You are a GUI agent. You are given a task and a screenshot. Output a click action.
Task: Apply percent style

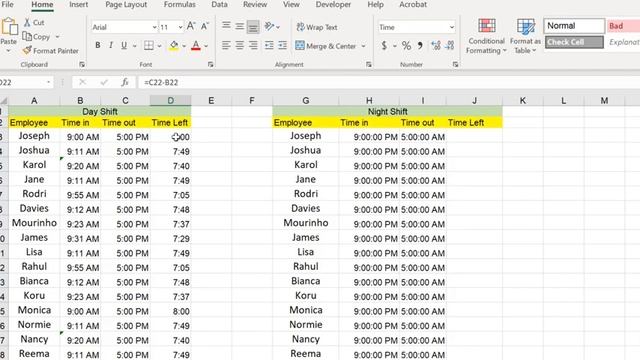coord(406,45)
